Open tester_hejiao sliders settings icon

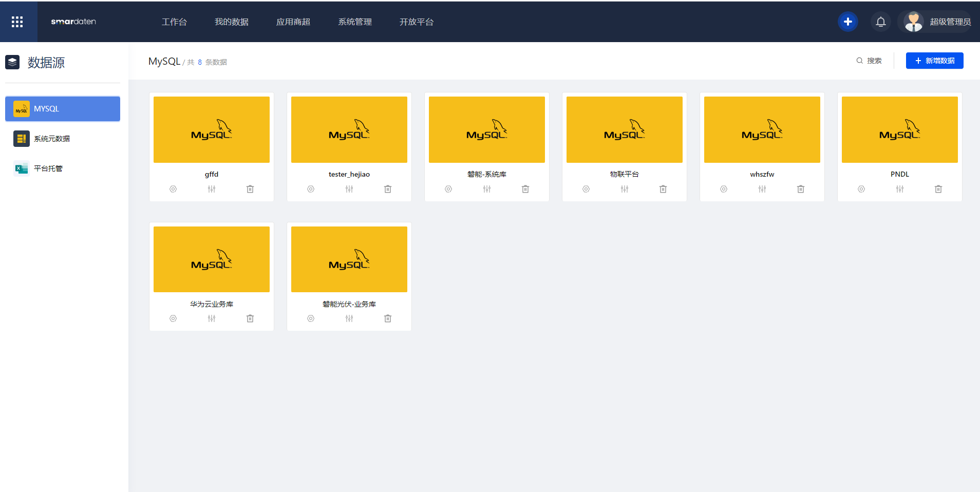pyautogui.click(x=349, y=189)
